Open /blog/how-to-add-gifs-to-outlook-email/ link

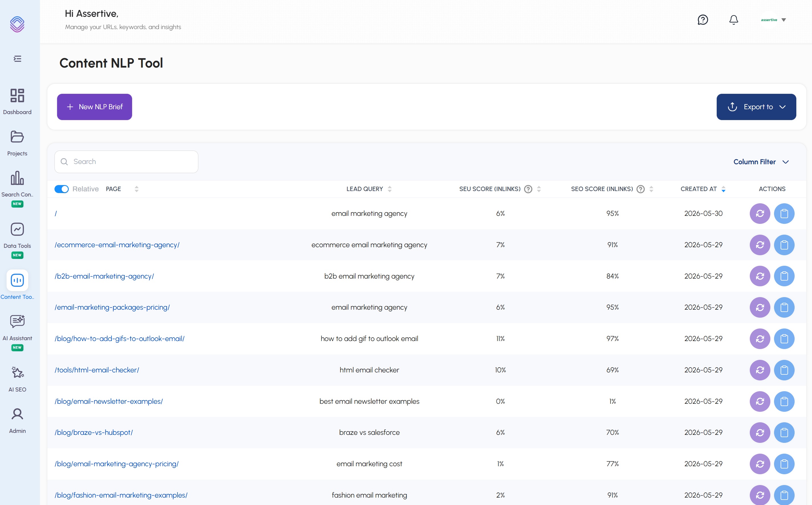(x=120, y=339)
